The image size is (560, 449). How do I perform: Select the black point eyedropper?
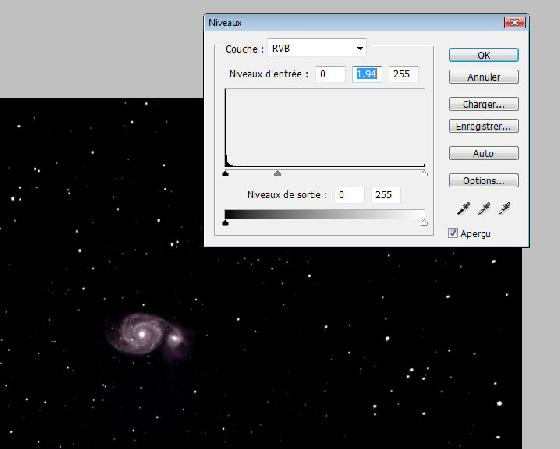click(x=463, y=208)
